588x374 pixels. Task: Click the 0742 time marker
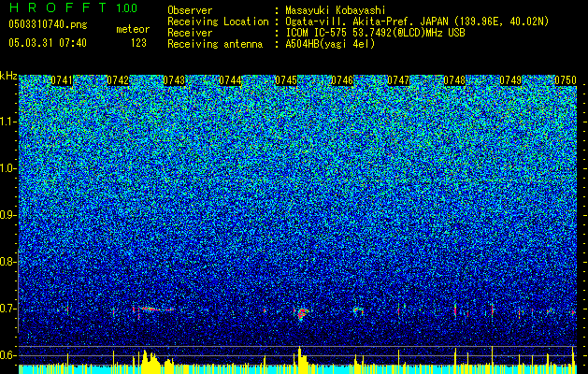[118, 80]
